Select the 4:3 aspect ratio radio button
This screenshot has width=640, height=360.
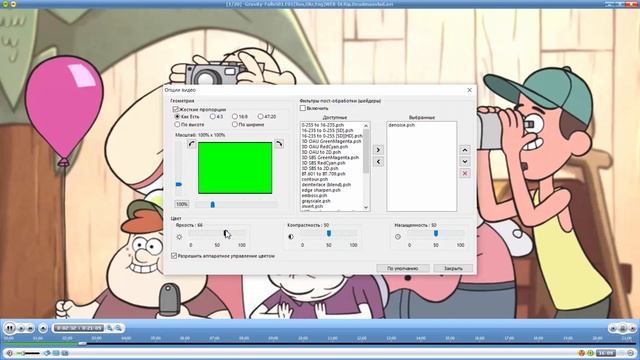coord(213,117)
